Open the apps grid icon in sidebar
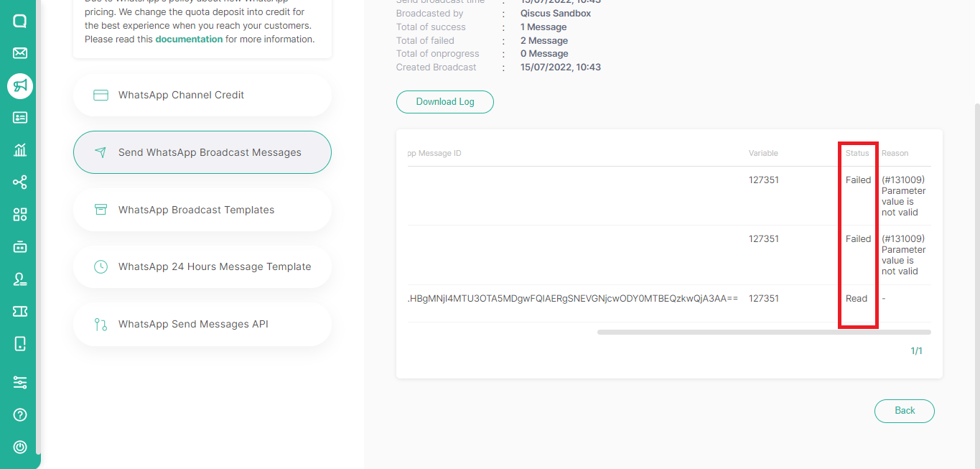The width and height of the screenshot is (980, 469). pos(19,214)
